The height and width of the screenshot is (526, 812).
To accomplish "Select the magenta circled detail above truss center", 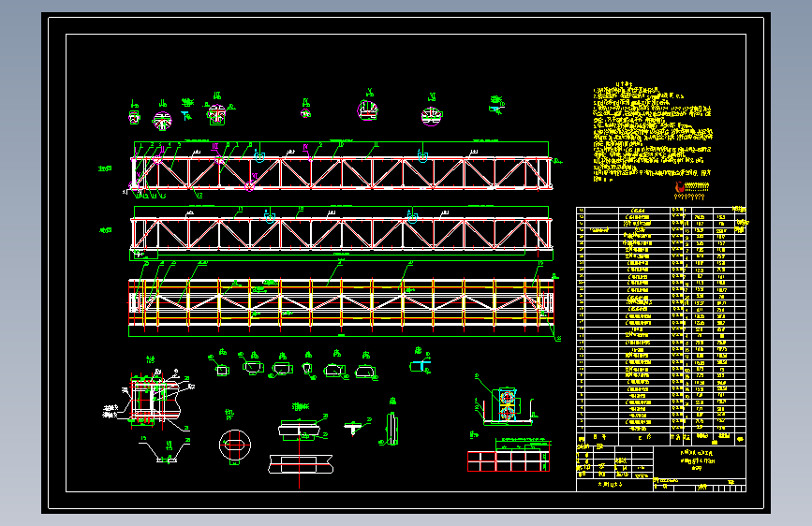I will click(x=368, y=110).
